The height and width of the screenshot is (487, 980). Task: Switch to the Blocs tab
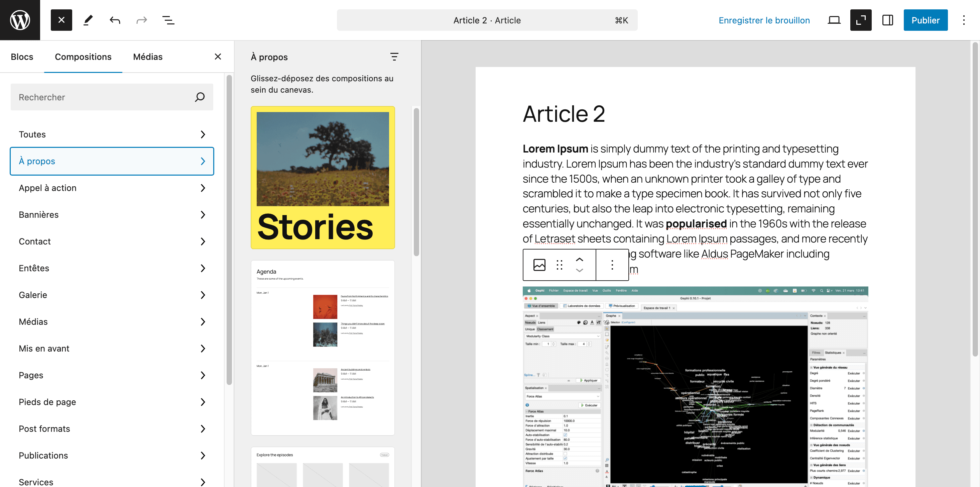pyautogui.click(x=22, y=57)
